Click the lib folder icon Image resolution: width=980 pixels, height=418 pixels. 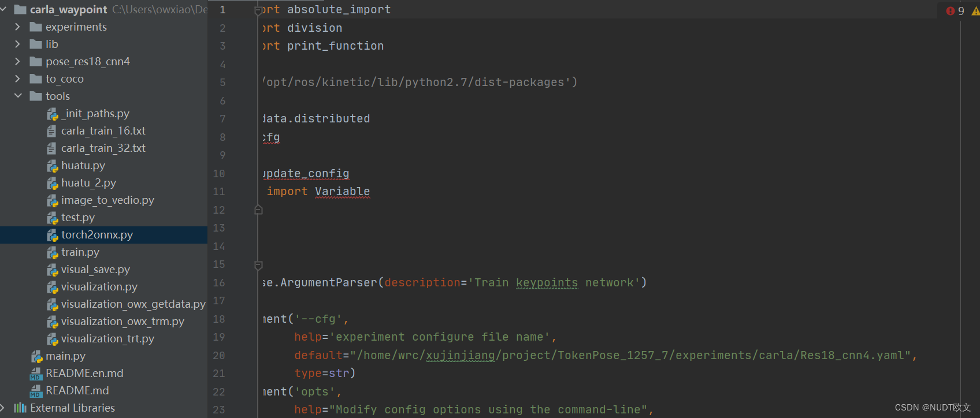[36, 44]
